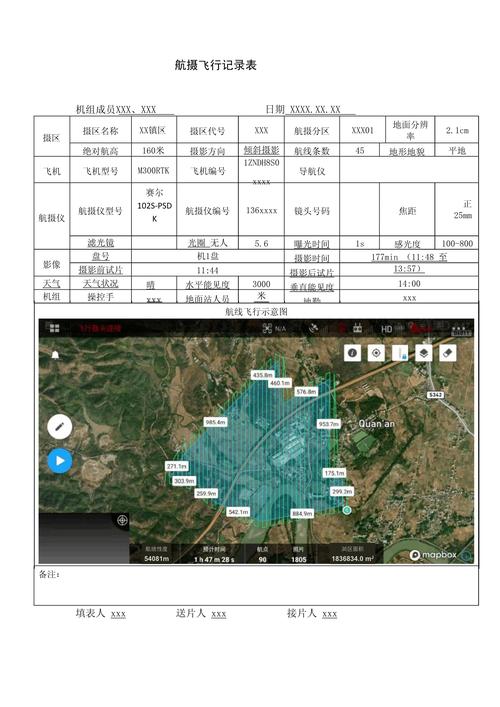Select the 460.1m edge length label

click(280, 383)
